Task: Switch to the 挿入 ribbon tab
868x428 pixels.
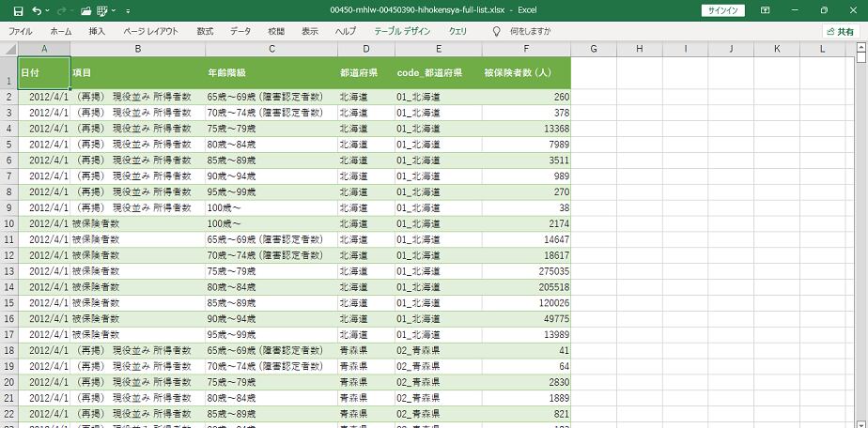Action: pos(97,31)
